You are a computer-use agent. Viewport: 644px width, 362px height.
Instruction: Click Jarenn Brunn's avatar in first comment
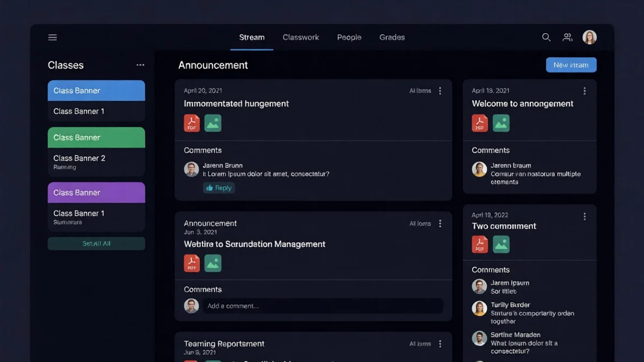(x=192, y=169)
